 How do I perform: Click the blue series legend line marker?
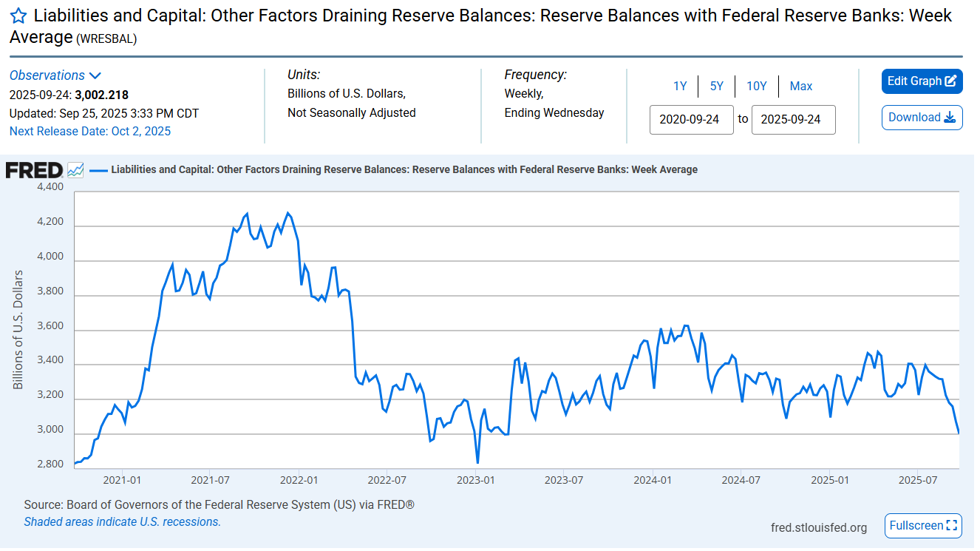98,170
